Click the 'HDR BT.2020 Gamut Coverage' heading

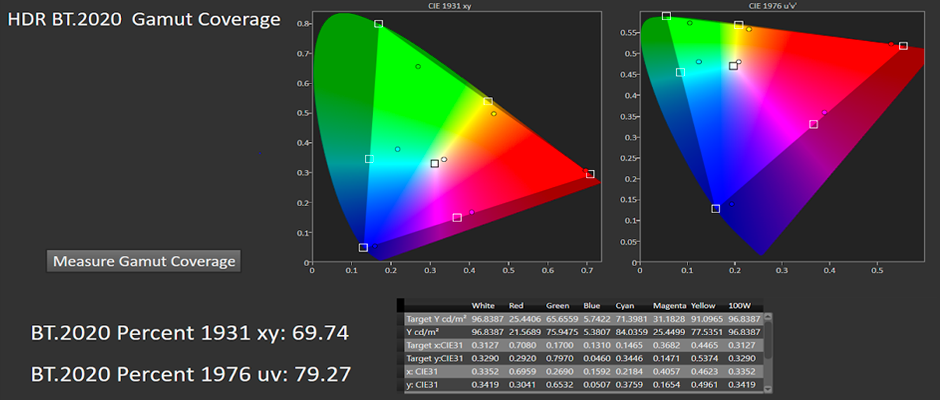pos(144,19)
